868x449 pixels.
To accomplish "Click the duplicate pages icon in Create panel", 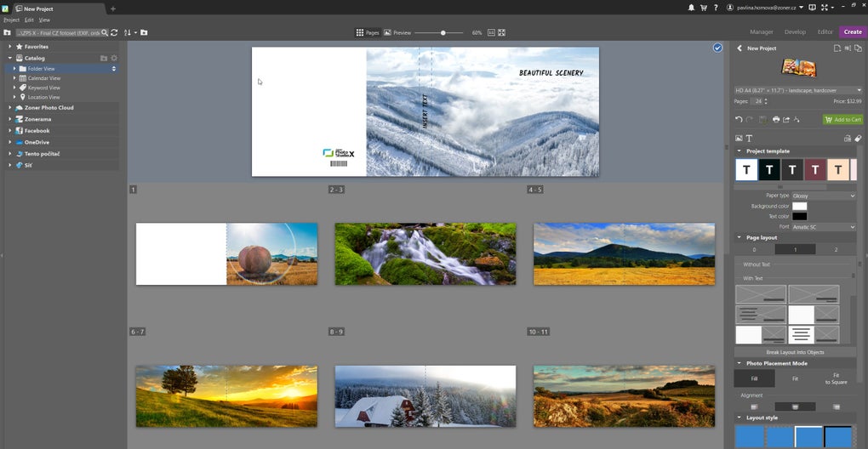I will point(858,48).
